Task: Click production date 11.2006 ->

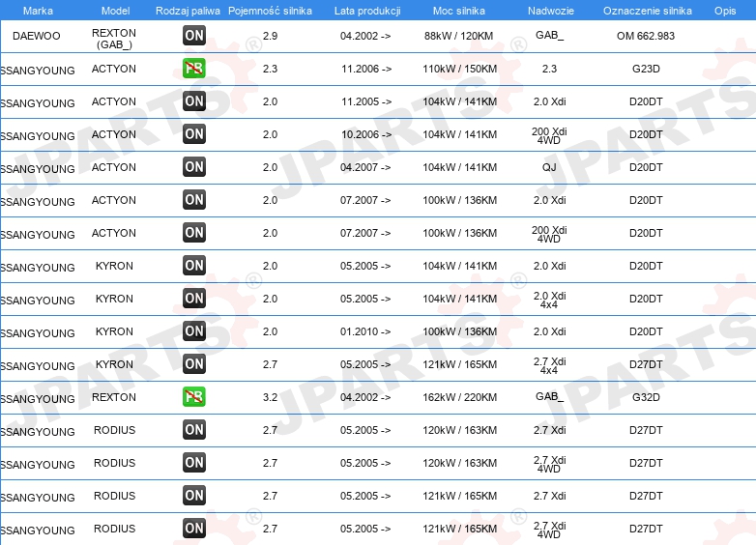Action: pos(366,69)
